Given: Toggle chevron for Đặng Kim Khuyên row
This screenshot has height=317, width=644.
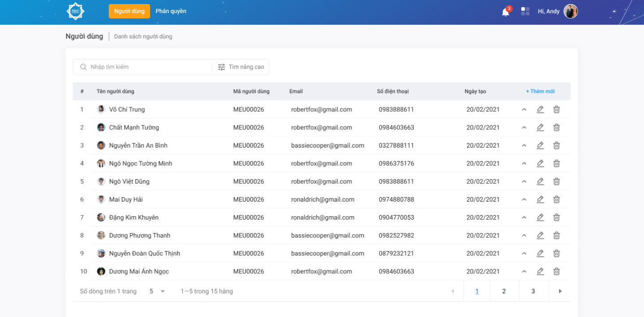Looking at the screenshot, I should [524, 217].
